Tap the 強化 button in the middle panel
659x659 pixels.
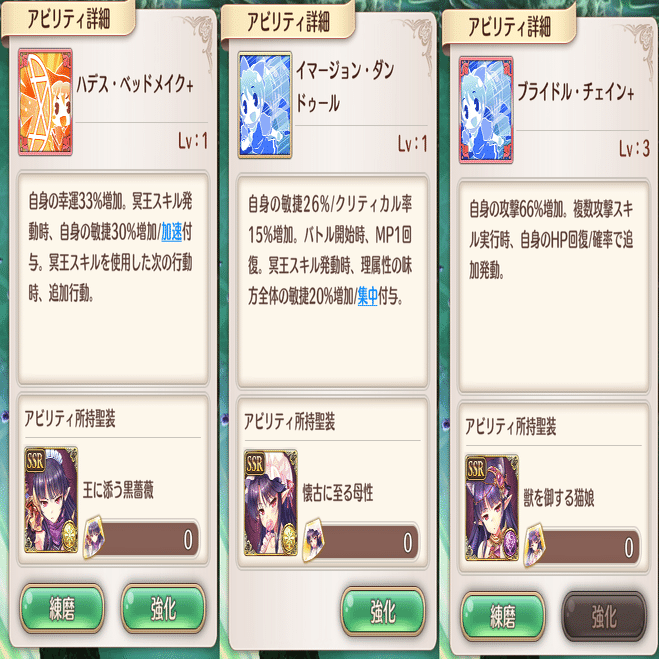pyautogui.click(x=383, y=612)
